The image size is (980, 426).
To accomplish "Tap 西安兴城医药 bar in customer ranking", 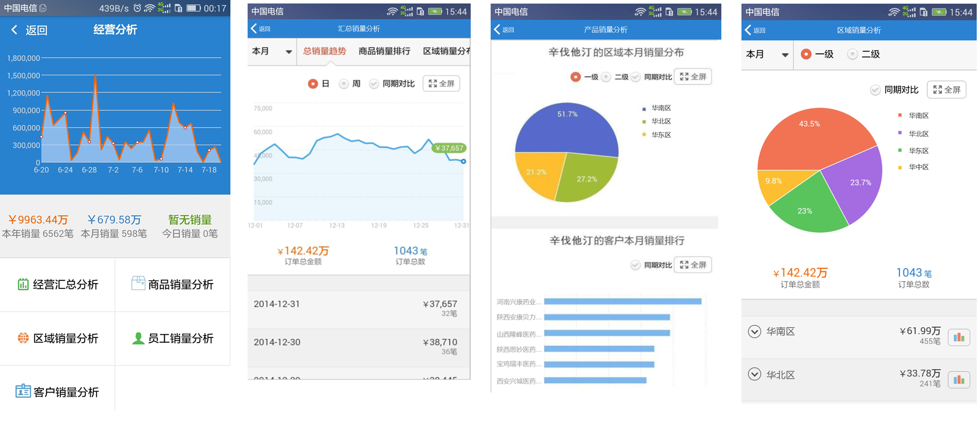I will (x=595, y=381).
